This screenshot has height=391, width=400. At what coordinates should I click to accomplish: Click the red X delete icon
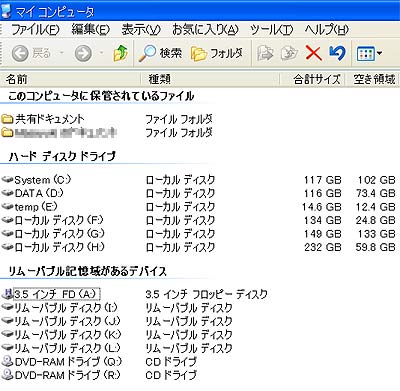314,53
